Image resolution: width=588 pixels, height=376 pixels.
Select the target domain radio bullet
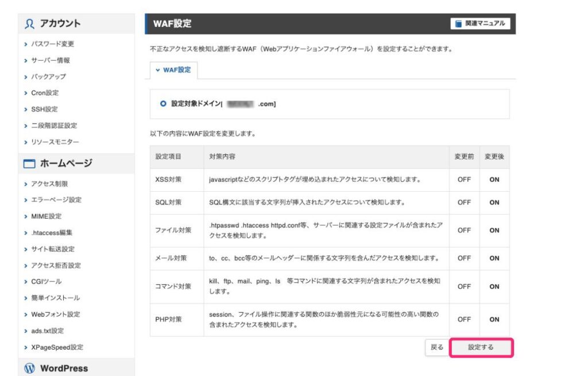coord(164,104)
